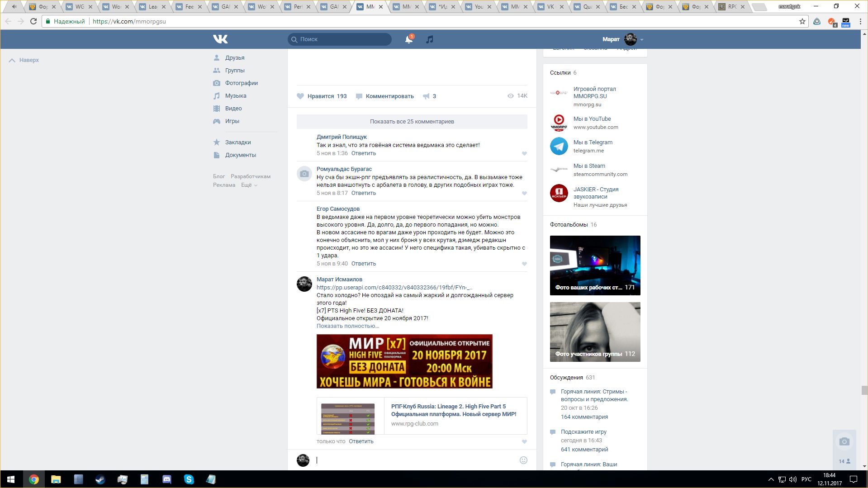Image resolution: width=868 pixels, height=488 pixels.
Task: Open Марат Исмаилов's comment avatar
Action: tap(304, 284)
